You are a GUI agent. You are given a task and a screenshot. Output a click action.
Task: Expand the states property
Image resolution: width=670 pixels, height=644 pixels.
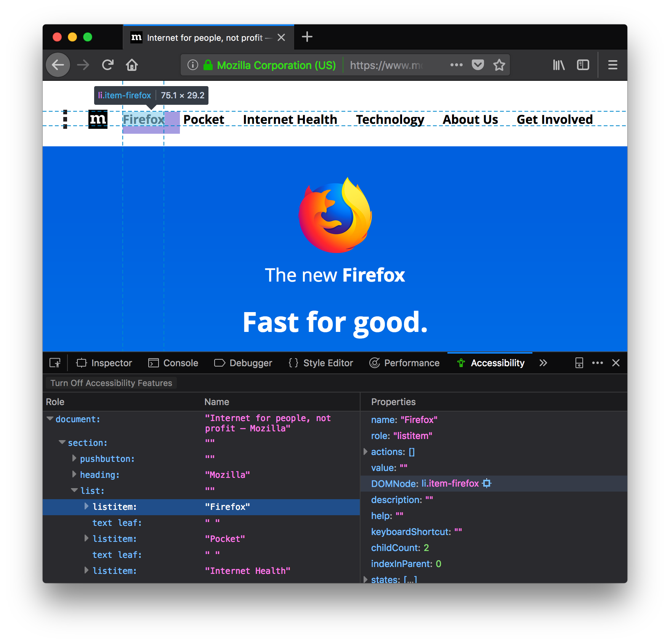pyautogui.click(x=365, y=579)
